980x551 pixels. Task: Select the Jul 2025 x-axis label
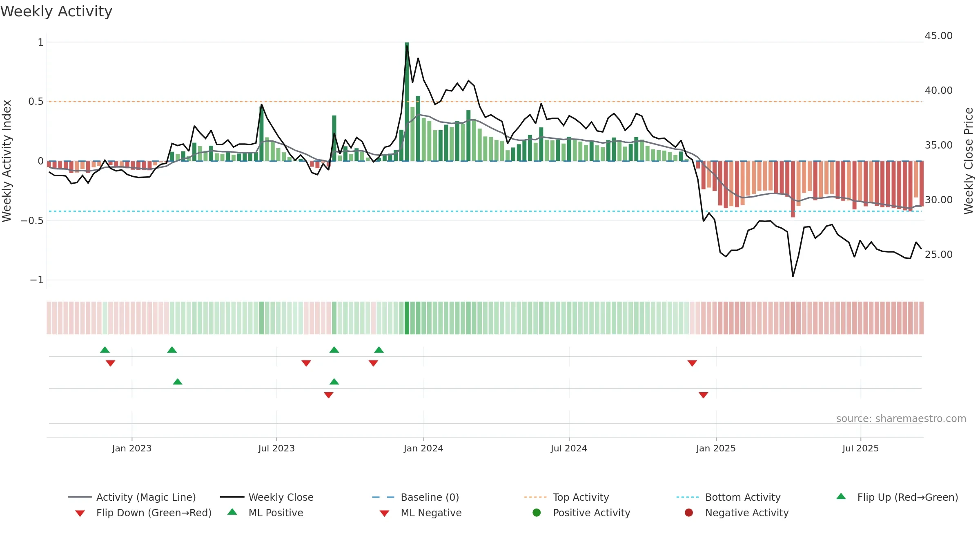point(860,448)
